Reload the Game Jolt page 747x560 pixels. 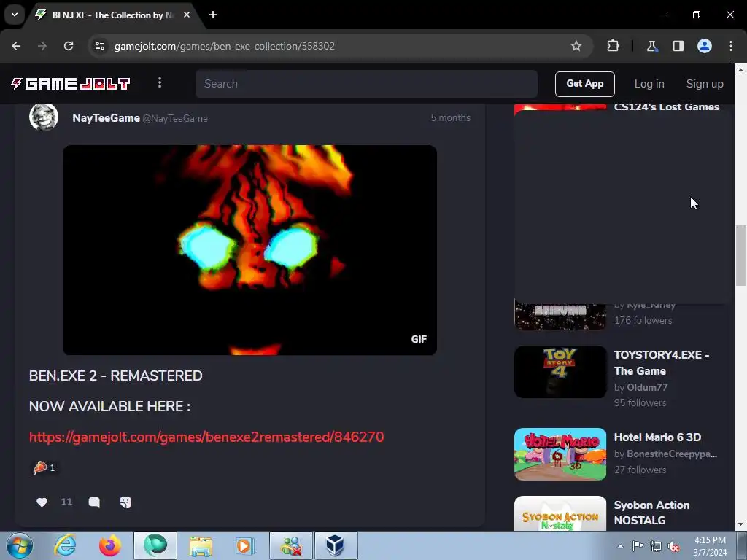pyautogui.click(x=69, y=46)
